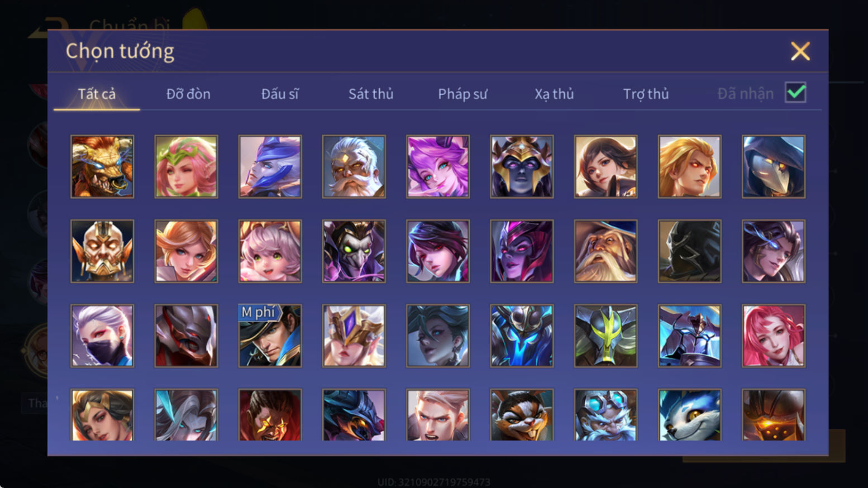Choose the hero portrait labeled M phí
The image size is (868, 488).
(x=270, y=336)
